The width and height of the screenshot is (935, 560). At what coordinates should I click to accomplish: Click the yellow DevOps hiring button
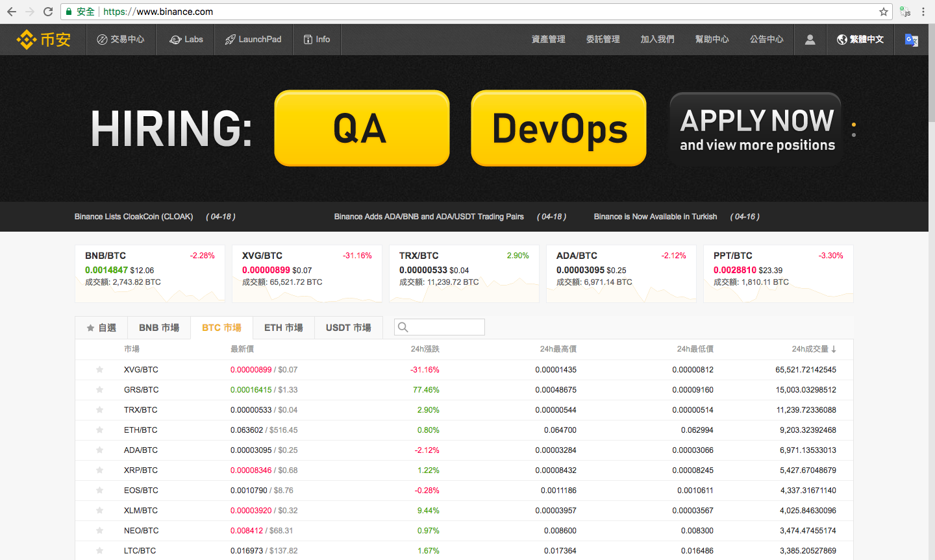(558, 128)
